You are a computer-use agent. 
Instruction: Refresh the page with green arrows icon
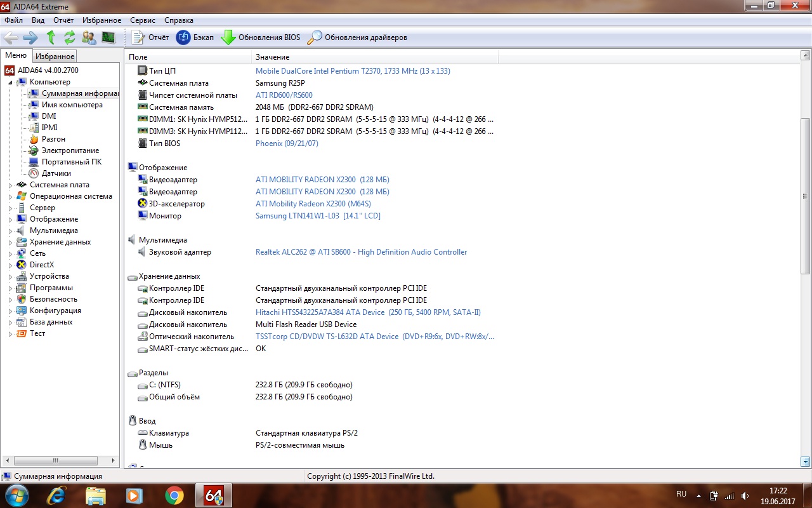pos(70,37)
